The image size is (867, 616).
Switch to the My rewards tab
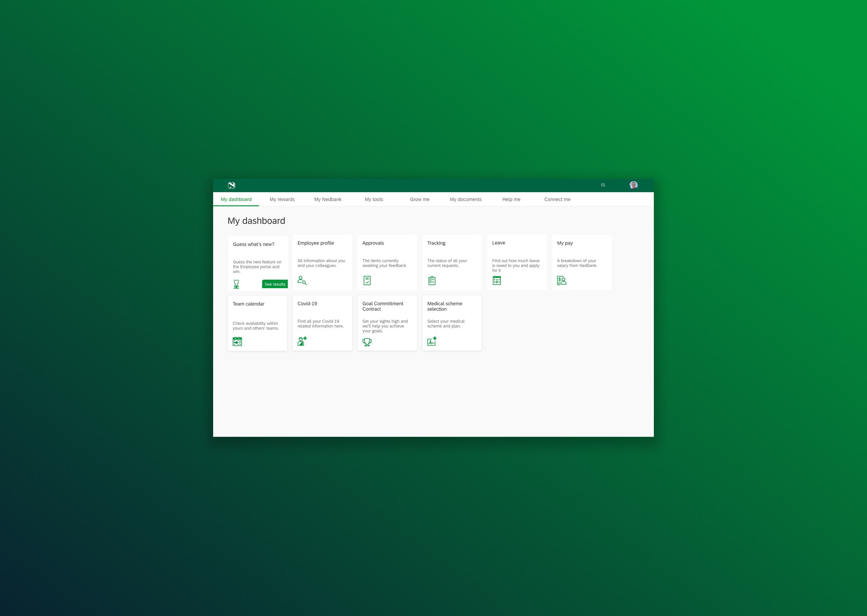point(282,199)
